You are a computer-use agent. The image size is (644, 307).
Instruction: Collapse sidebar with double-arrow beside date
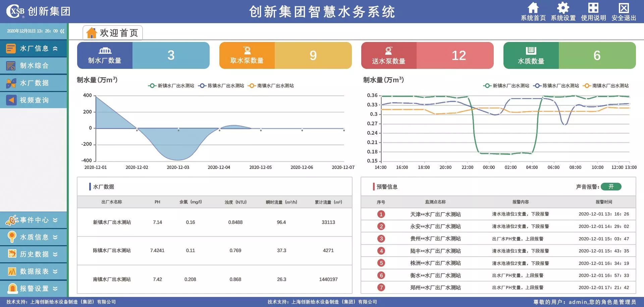pos(62,31)
